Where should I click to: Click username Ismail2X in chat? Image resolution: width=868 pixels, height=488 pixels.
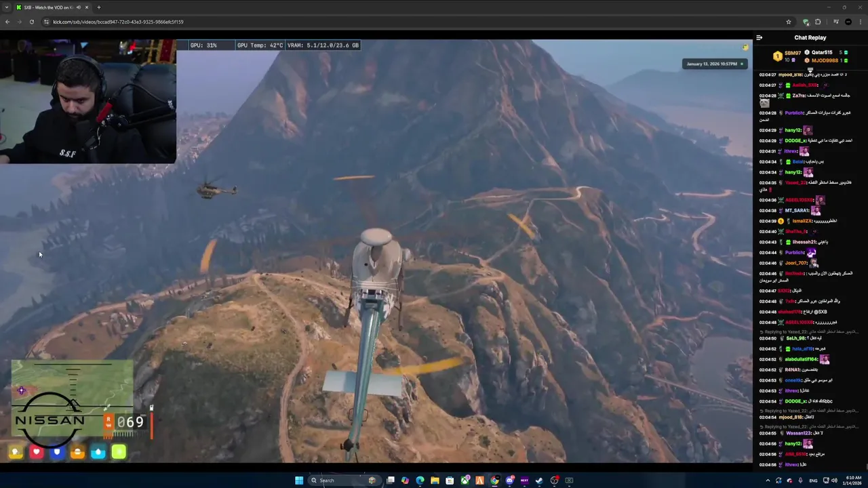(802, 221)
